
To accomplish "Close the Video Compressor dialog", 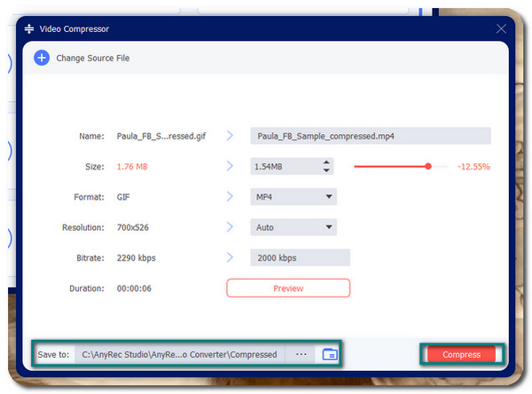I will point(501,28).
